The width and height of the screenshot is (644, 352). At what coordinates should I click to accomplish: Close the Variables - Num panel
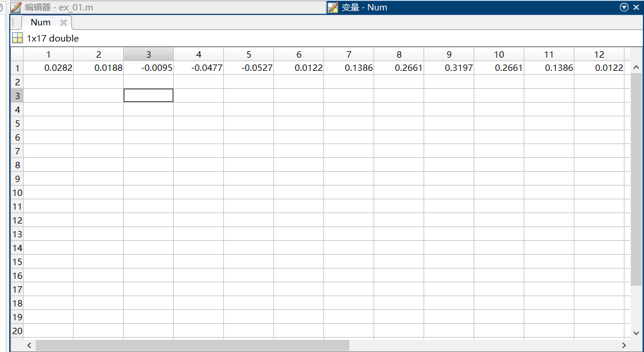click(636, 7)
